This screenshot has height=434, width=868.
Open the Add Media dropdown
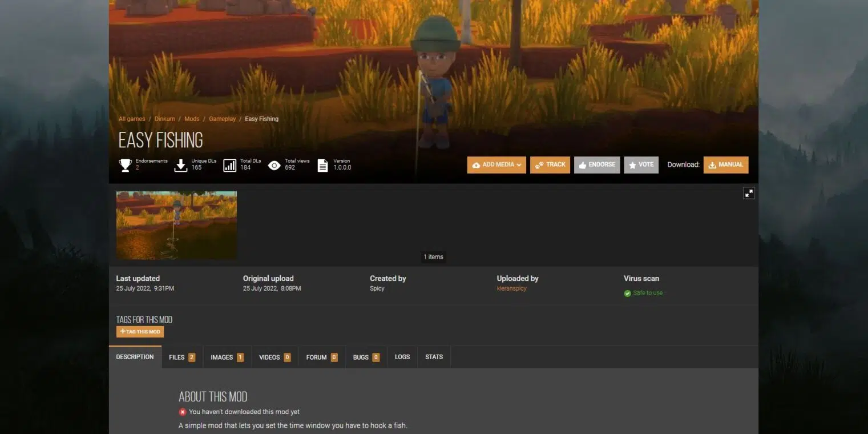pos(496,164)
